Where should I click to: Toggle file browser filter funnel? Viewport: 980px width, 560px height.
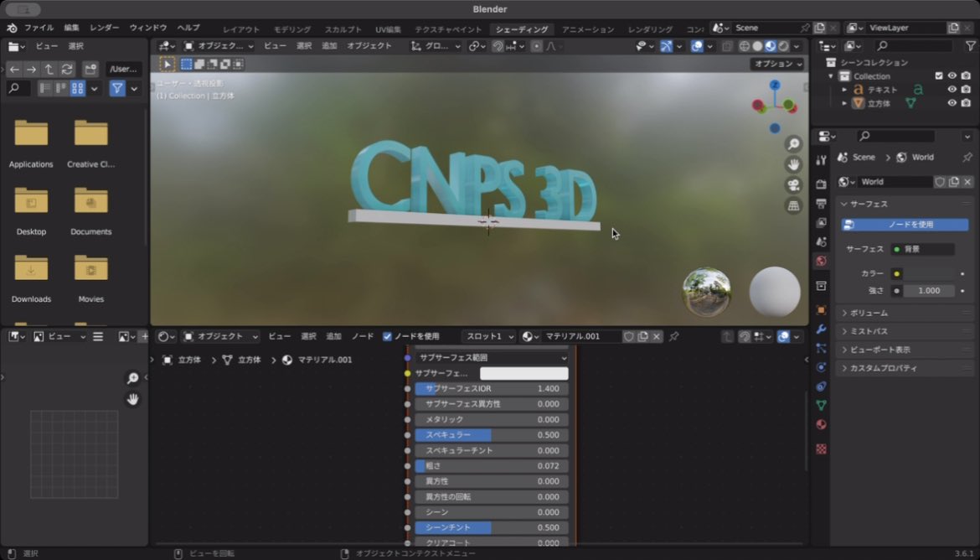point(117,89)
